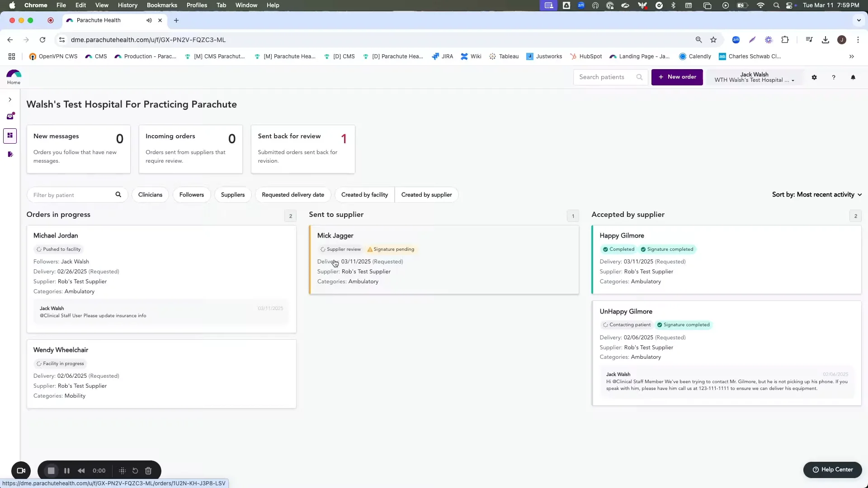This screenshot has height=488, width=868.
Task: Pause the screen recording
Action: (67, 471)
